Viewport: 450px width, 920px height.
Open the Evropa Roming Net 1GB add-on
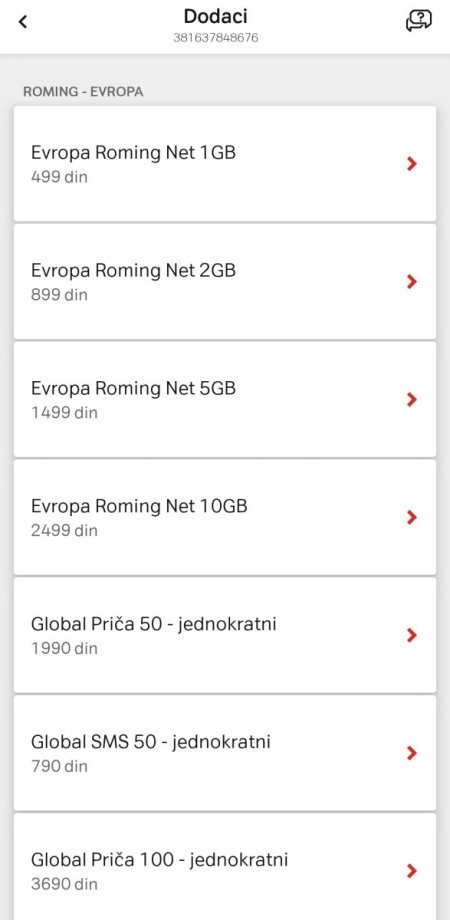(225, 164)
